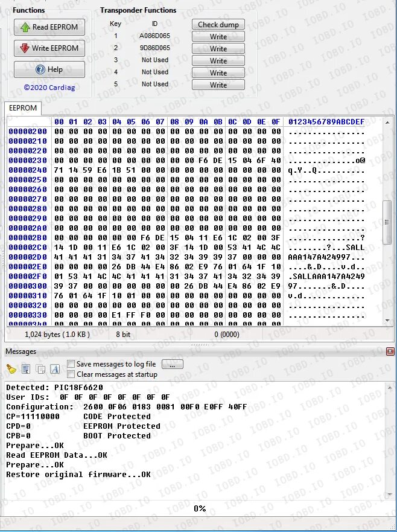The image size is (397, 532).
Task: Click Read EEPROM button
Action: pyautogui.click(x=49, y=27)
